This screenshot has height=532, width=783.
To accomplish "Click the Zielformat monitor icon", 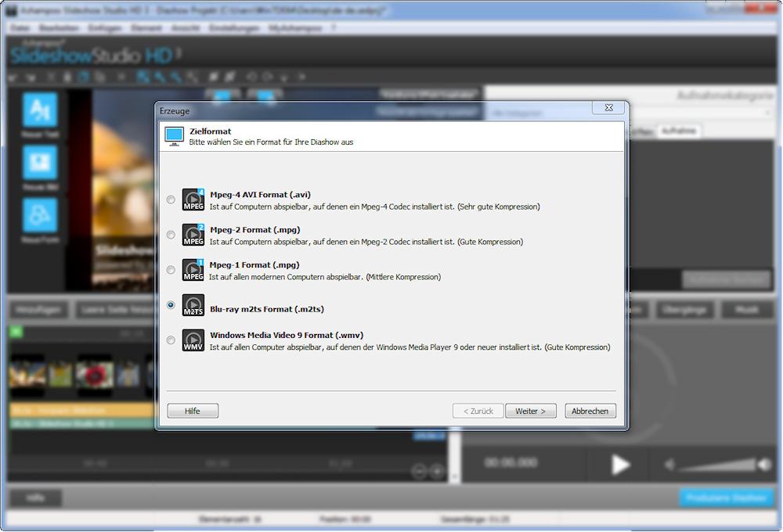I will pyautogui.click(x=175, y=136).
